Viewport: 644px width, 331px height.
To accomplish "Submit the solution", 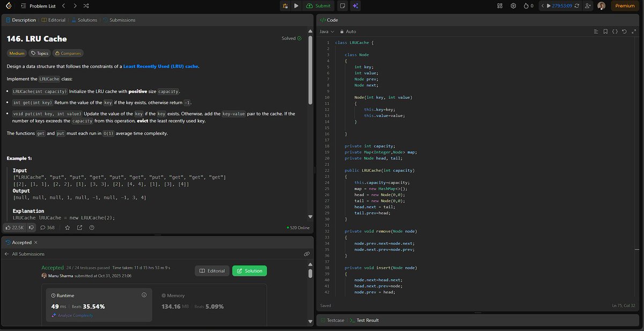I will [319, 5].
